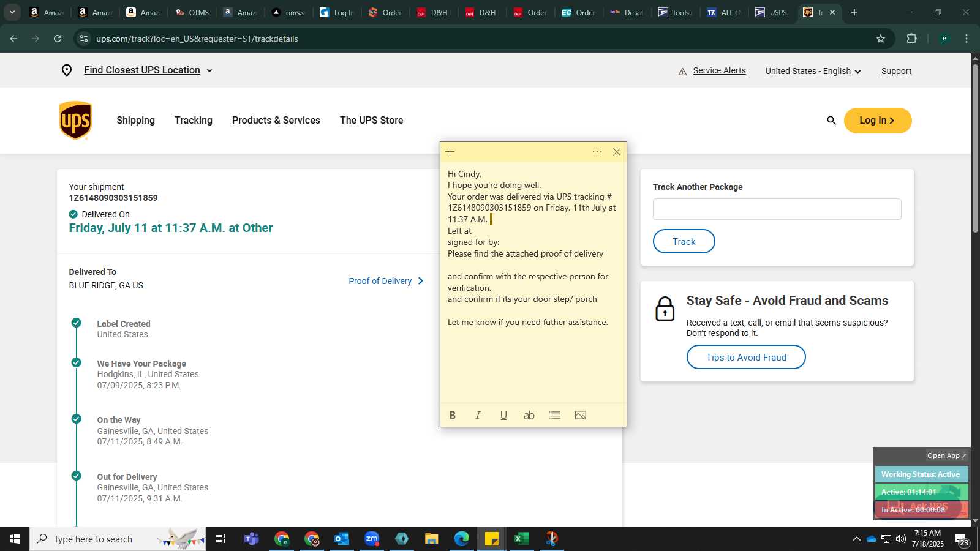
Task: Open the Shipping menu
Action: point(136,121)
